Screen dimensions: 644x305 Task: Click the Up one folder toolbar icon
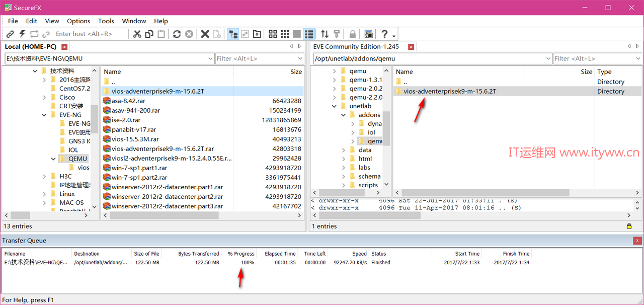[x=257, y=34]
